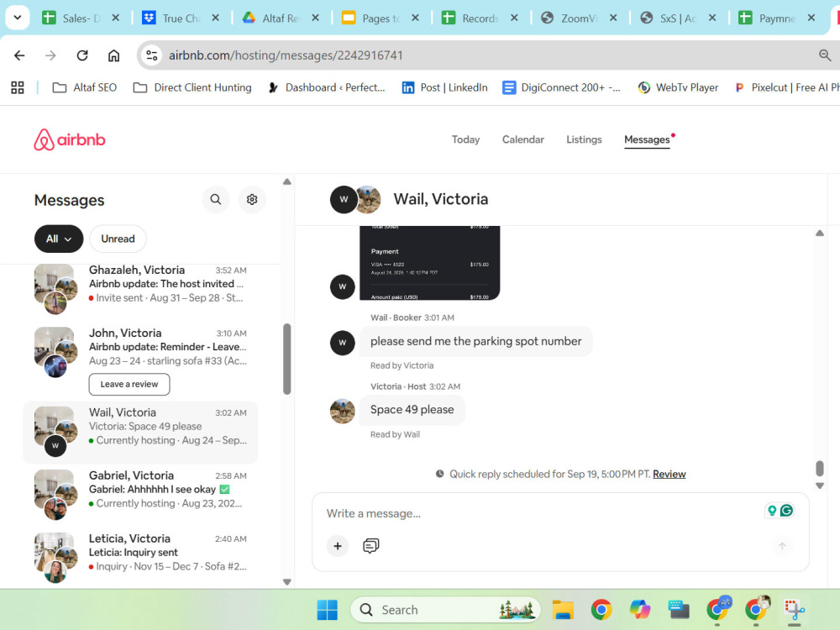Filter messages by Unread
The height and width of the screenshot is (630, 840).
pos(118,239)
